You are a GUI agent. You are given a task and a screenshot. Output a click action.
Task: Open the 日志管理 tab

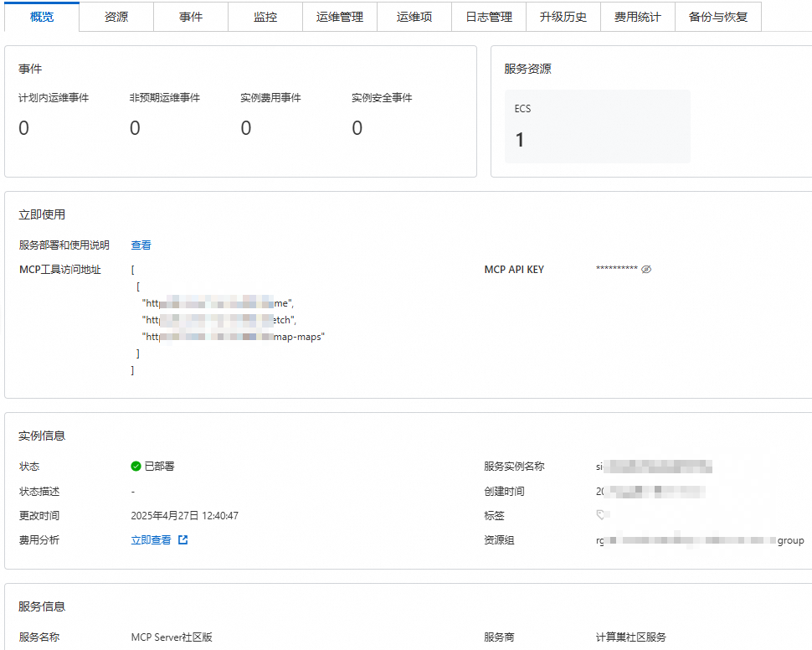point(489,17)
